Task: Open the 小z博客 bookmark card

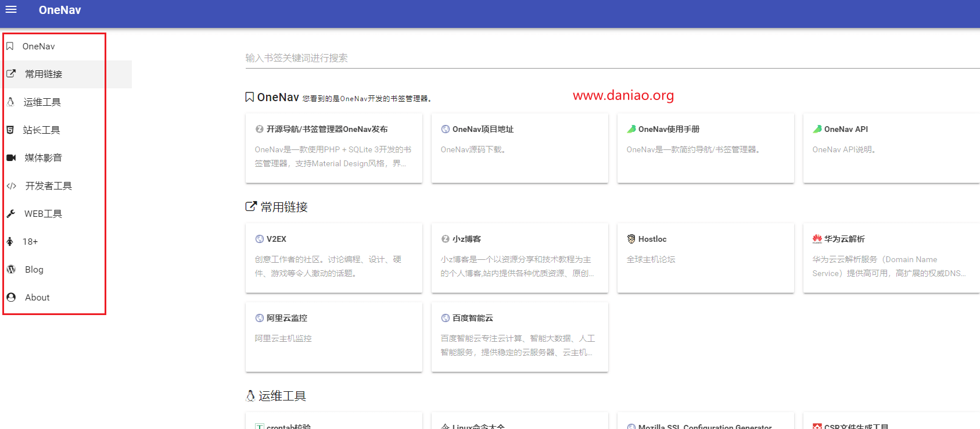Action: pyautogui.click(x=520, y=258)
